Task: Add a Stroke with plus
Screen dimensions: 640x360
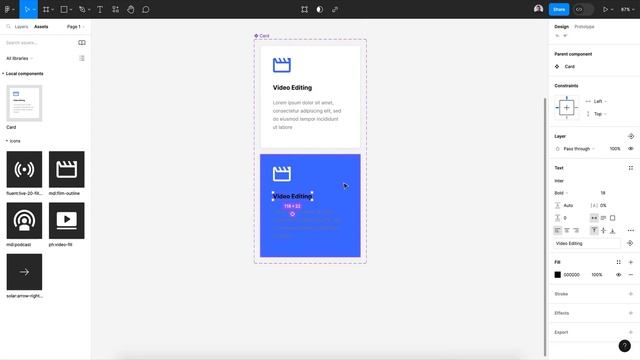Action: (x=631, y=294)
